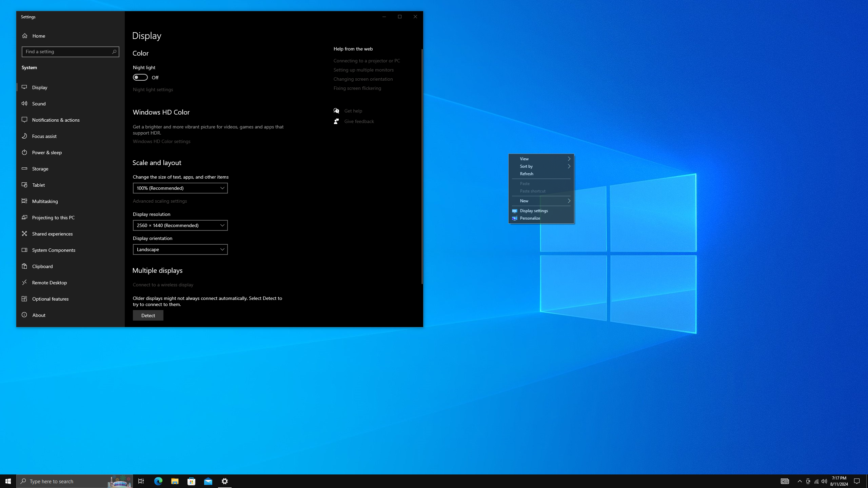Expand the Display orientation Landscape dropdown
The image size is (868, 488).
pos(180,249)
